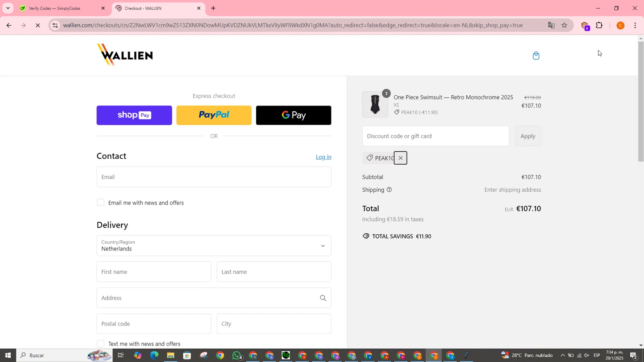The width and height of the screenshot is (644, 362).
Task: Pay with PayPal express checkout
Action: point(214,115)
